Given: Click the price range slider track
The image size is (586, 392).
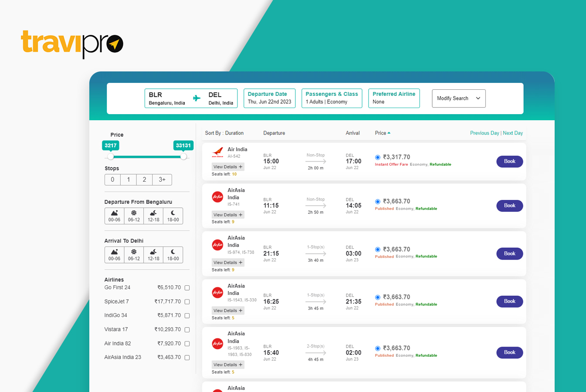Looking at the screenshot, I should coord(147,156).
